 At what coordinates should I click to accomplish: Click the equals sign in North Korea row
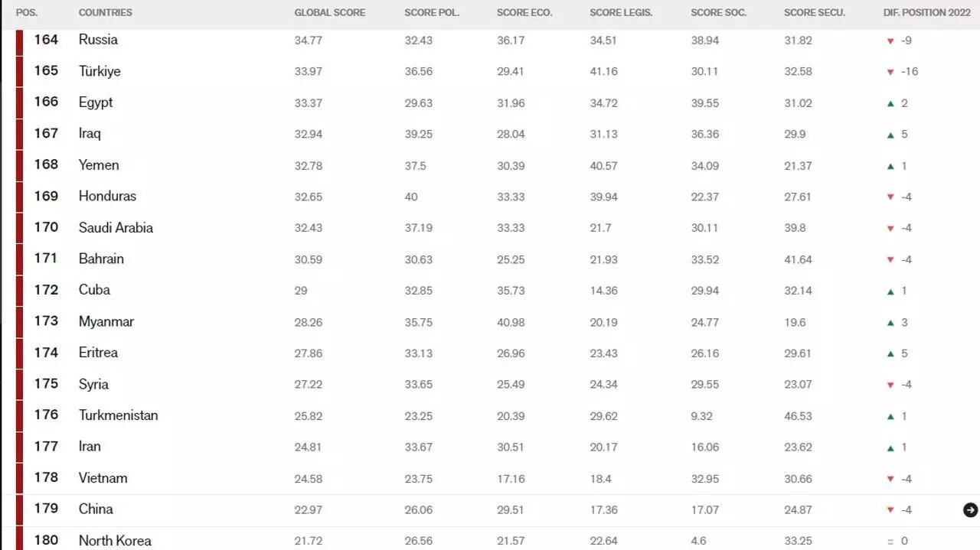890,542
